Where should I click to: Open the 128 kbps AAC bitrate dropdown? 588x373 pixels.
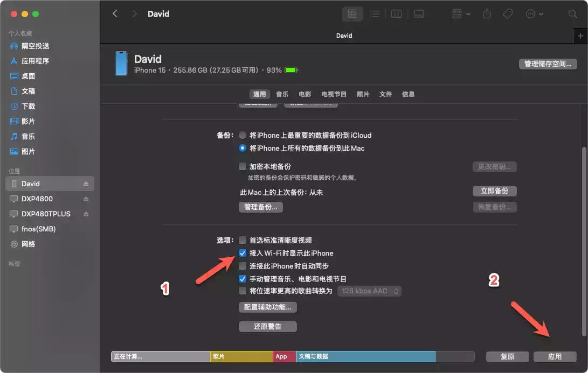click(369, 291)
